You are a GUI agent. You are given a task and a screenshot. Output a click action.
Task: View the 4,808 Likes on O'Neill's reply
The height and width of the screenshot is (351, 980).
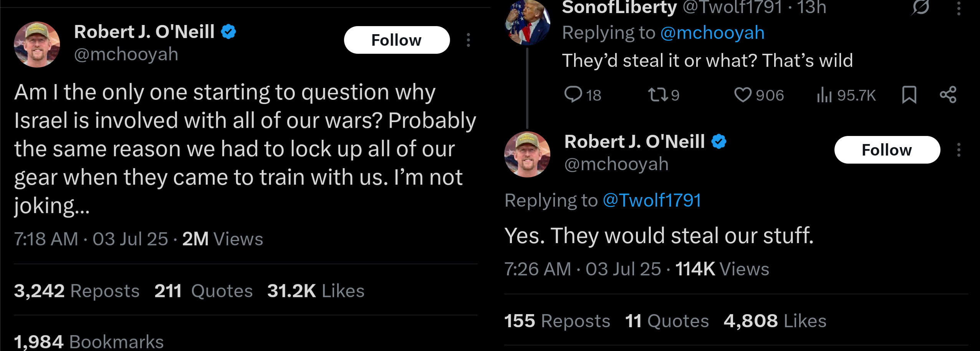pyautogui.click(x=775, y=321)
